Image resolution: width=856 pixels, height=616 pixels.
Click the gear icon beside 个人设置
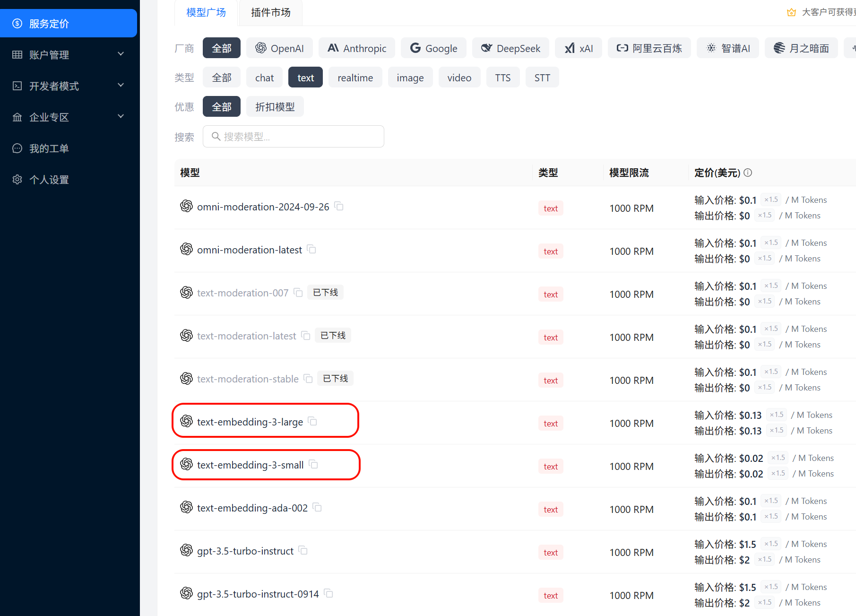tap(17, 179)
